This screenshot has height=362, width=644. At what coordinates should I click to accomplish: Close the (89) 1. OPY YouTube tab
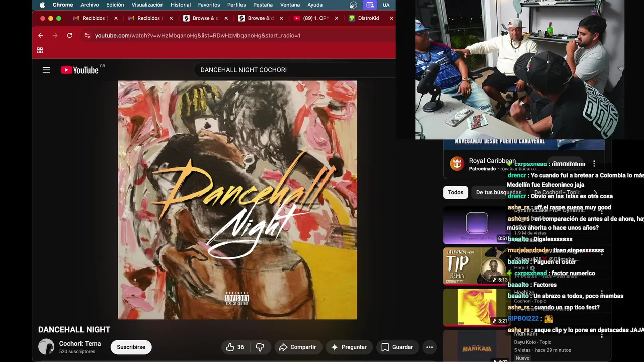click(337, 18)
